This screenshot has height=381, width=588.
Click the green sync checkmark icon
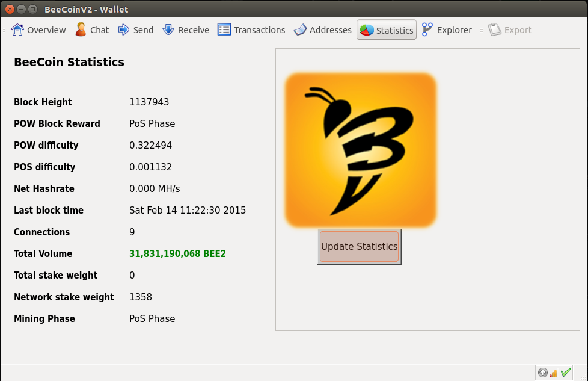[x=566, y=373]
